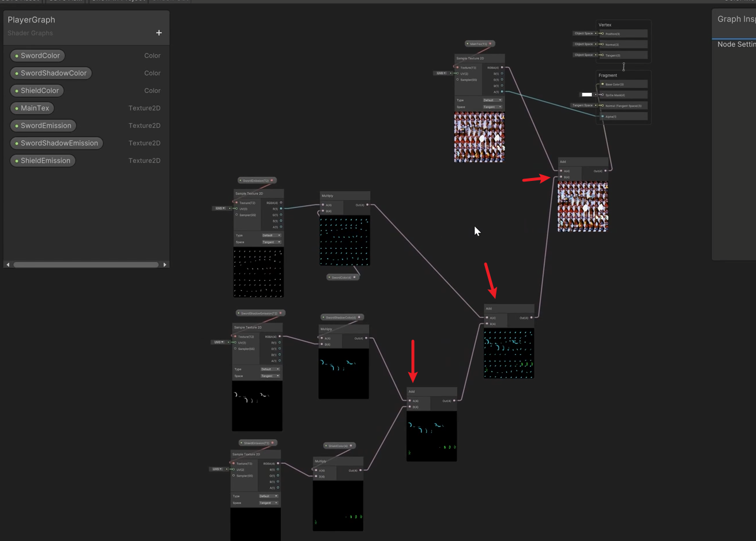Viewport: 756px width, 541px height.
Task: Click A(4) input port on Multiply node above SwordColor
Action: 323,205
